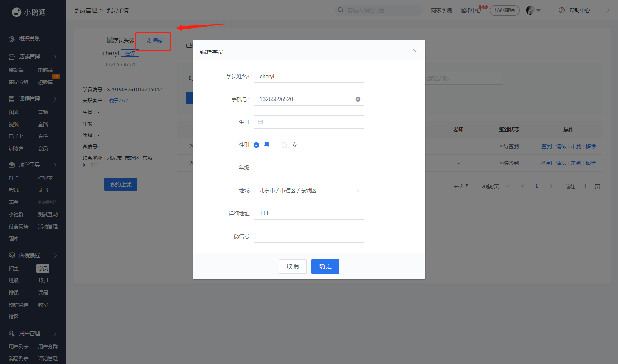The height and width of the screenshot is (364, 618).
Task: Clear the phone number with the X icon
Action: (x=358, y=99)
